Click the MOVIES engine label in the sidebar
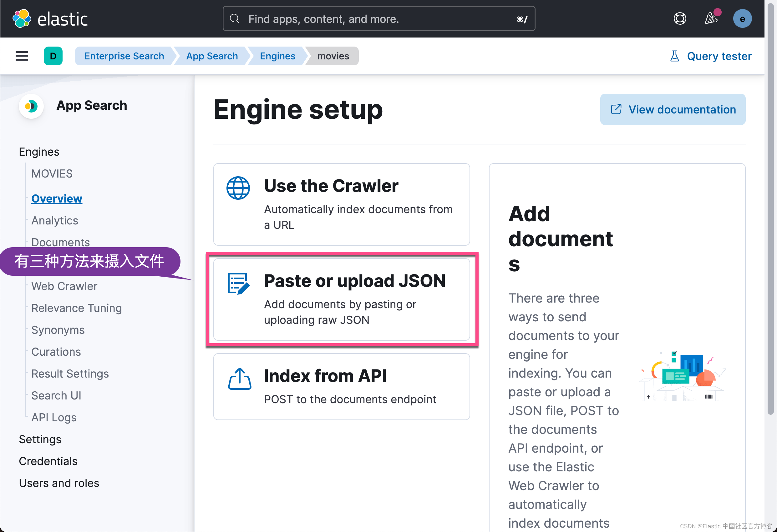 pyautogui.click(x=52, y=174)
